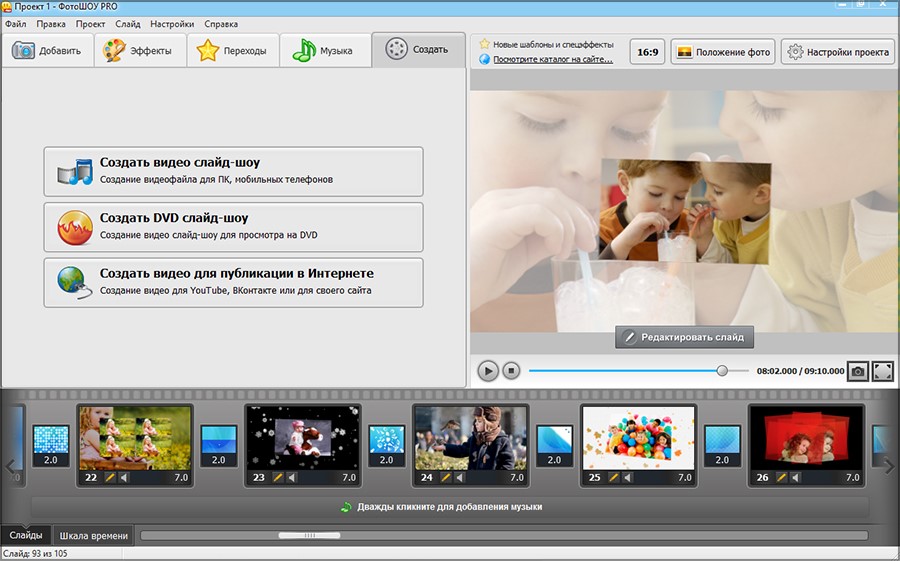Click the 16:9 aspect ratio button
900x561 pixels.
click(647, 52)
